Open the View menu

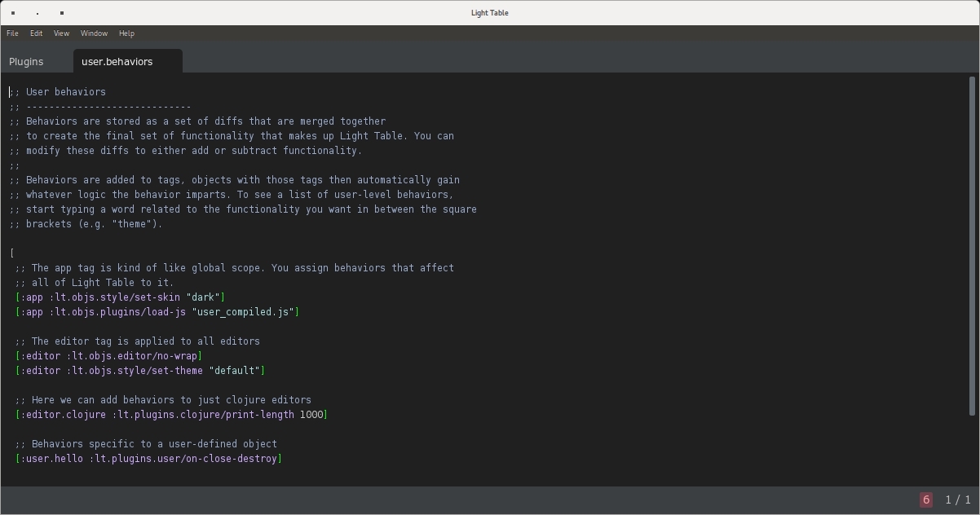coord(61,33)
